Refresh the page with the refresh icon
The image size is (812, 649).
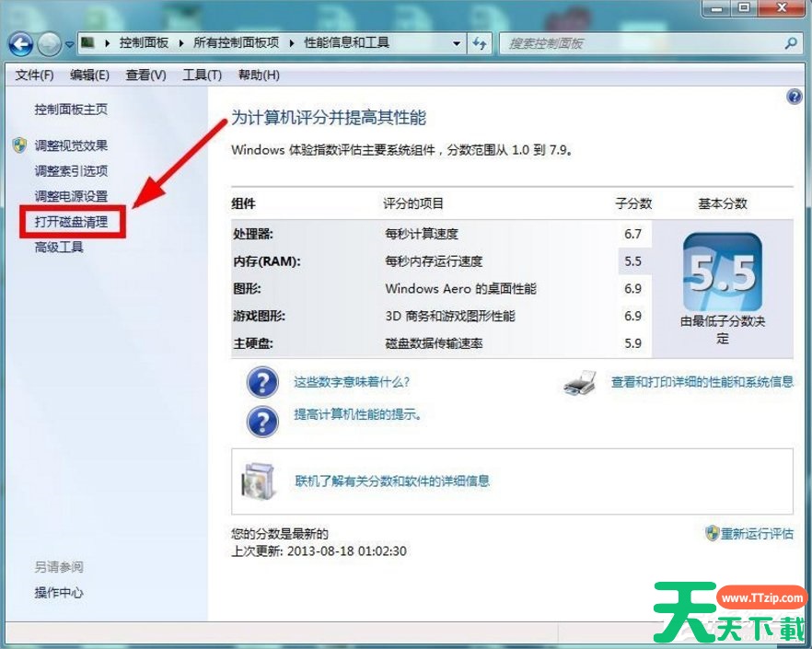480,43
